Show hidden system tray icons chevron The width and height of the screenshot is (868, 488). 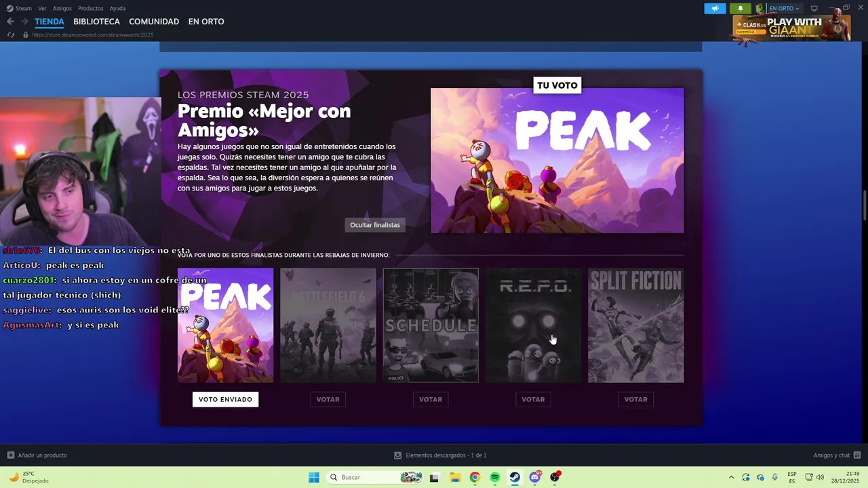(x=731, y=477)
